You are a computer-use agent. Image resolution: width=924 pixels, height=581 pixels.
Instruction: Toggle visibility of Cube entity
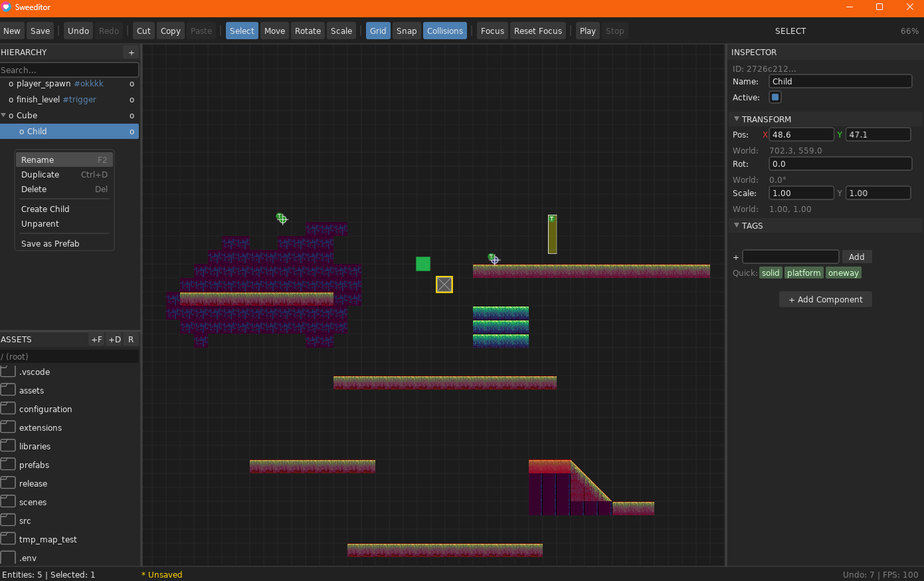132,116
